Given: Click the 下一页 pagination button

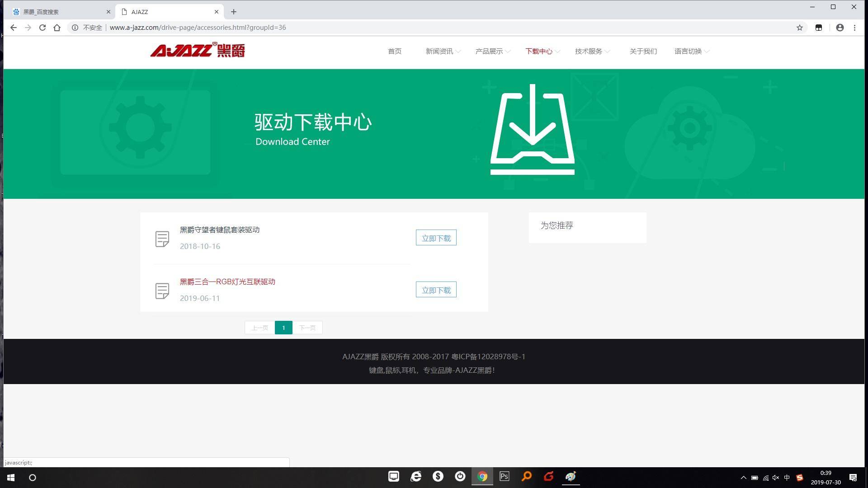Looking at the screenshot, I should coord(307,328).
